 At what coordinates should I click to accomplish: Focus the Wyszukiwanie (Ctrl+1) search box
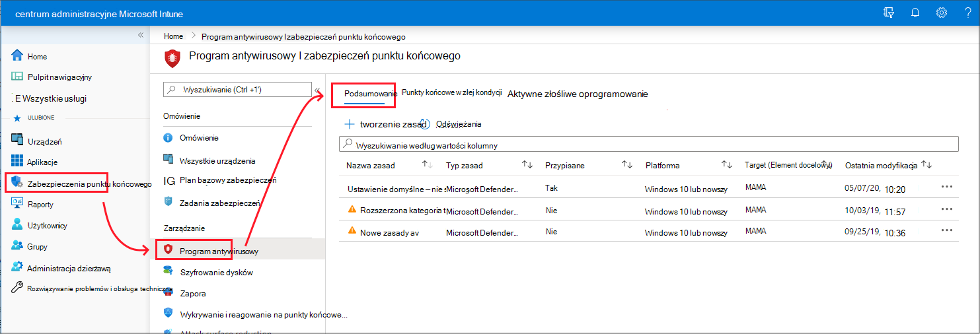coord(237,89)
